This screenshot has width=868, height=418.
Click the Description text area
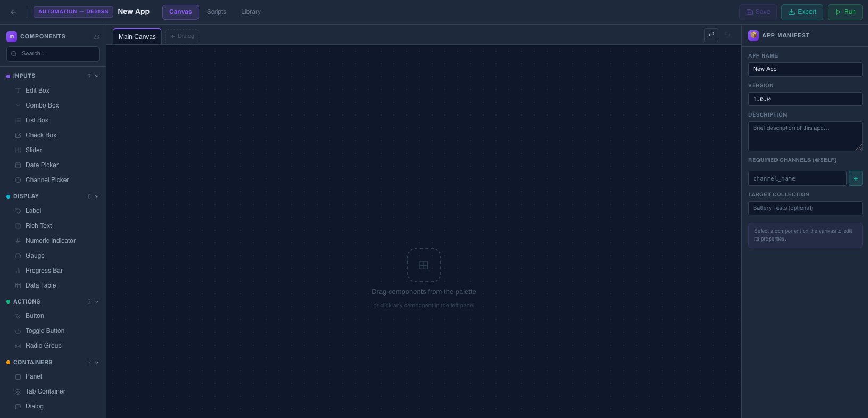click(805, 136)
